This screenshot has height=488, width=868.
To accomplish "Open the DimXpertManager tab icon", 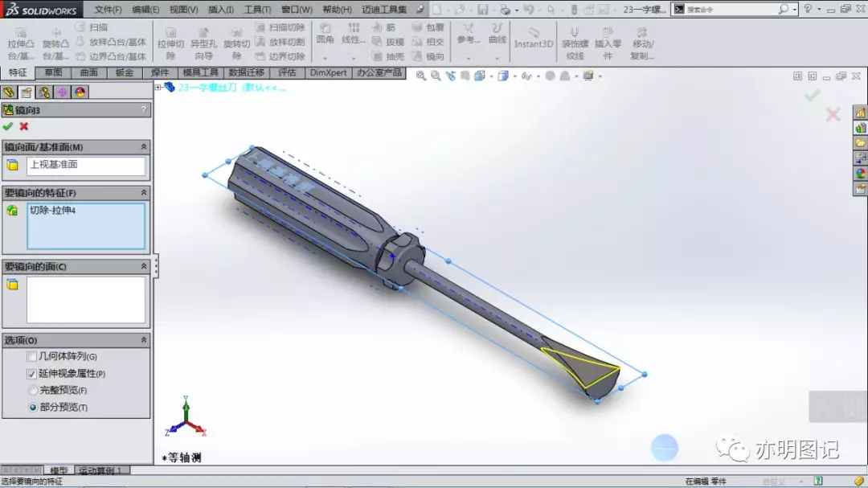I will (62, 92).
